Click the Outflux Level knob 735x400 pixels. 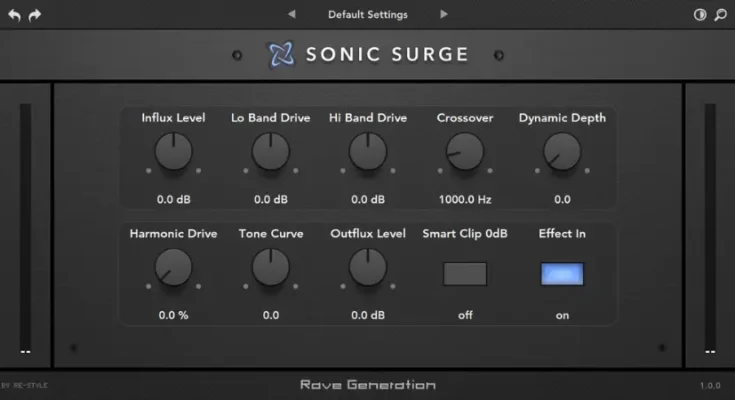click(x=367, y=267)
